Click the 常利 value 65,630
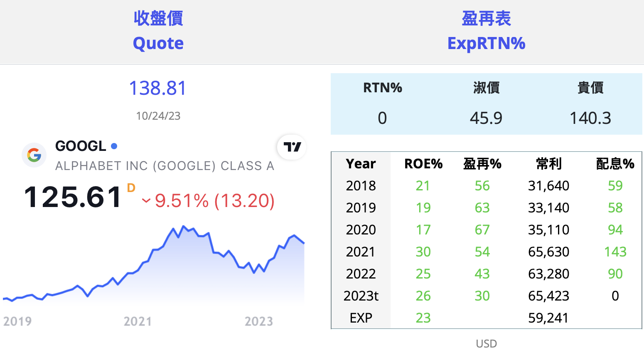The height and width of the screenshot is (355, 644). [548, 251]
